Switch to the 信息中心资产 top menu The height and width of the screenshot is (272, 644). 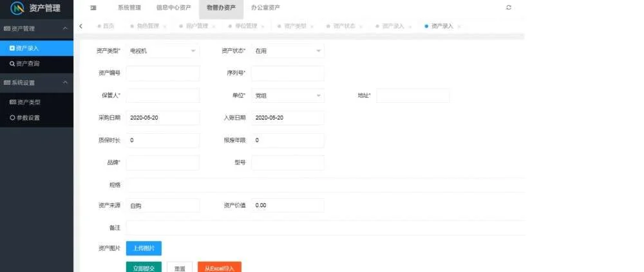point(173,8)
